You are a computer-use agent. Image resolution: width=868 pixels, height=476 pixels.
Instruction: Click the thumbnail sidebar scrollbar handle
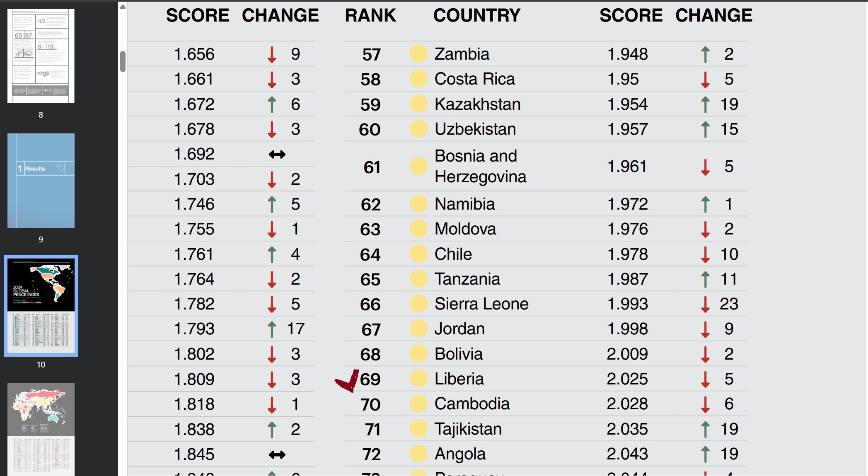123,61
